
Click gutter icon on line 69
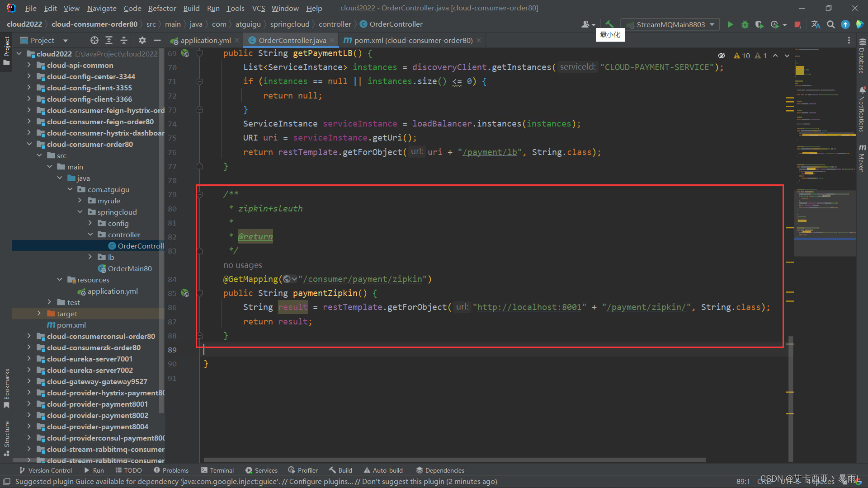[185, 53]
